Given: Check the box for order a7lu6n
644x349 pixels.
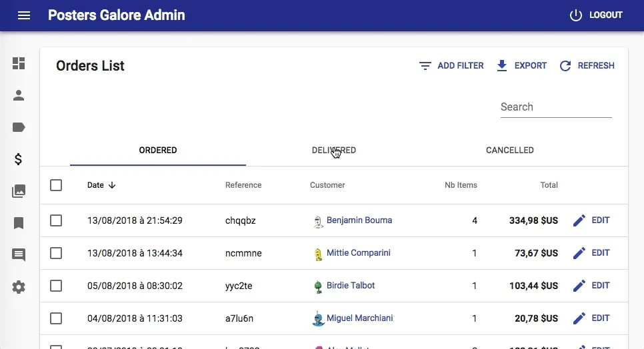Looking at the screenshot, I should click(x=56, y=318).
